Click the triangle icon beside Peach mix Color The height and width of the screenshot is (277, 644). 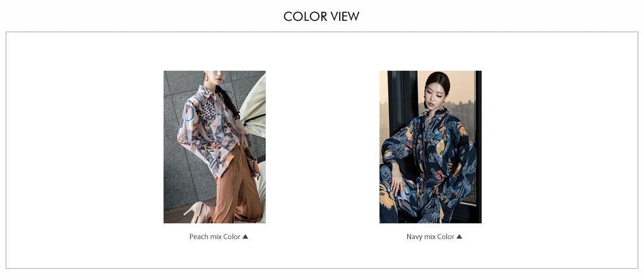pyautogui.click(x=245, y=237)
